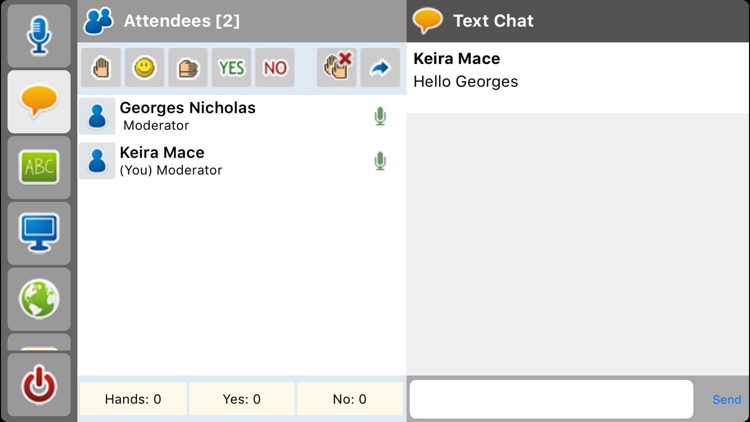Vote NO in the attendees toolbar
This screenshot has height=422, width=750.
(275, 68)
